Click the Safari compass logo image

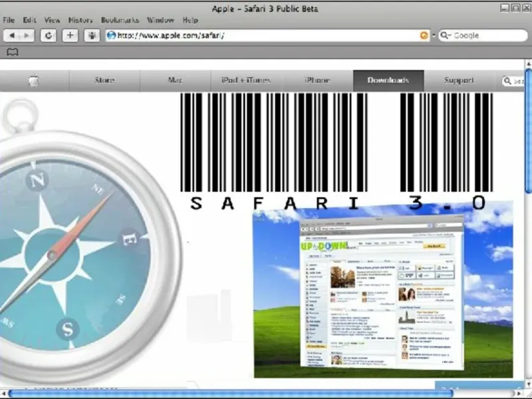point(91,241)
